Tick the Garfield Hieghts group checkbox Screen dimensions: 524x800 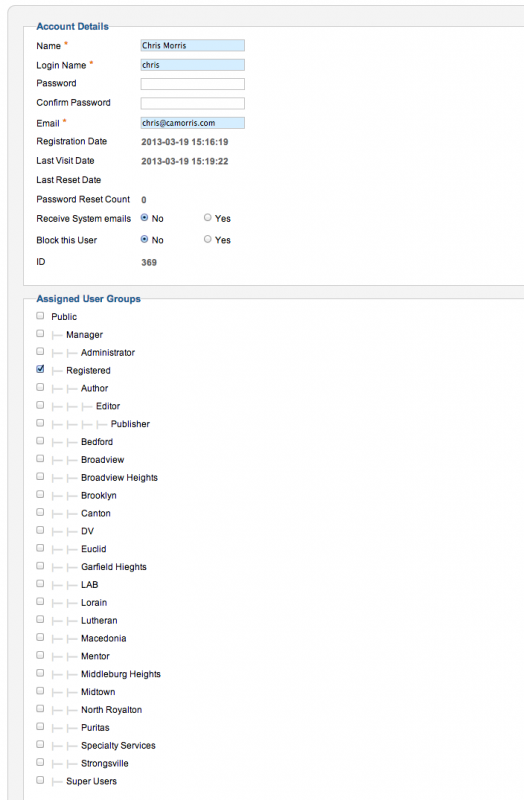(x=40, y=566)
